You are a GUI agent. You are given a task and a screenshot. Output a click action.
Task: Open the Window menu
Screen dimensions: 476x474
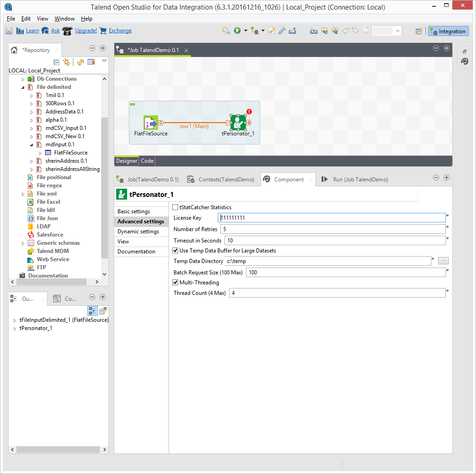(64, 19)
